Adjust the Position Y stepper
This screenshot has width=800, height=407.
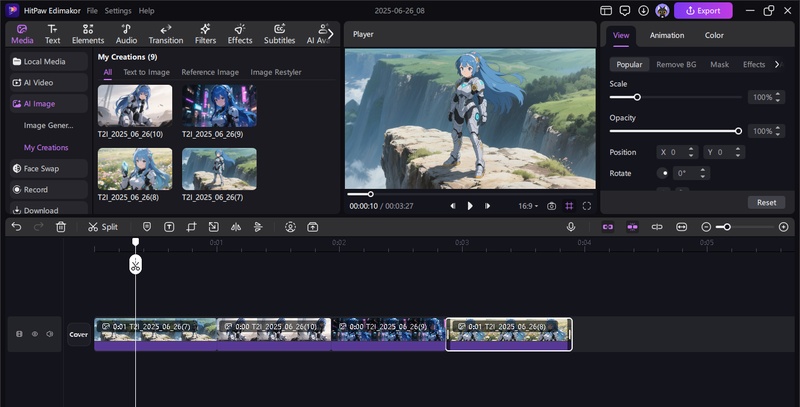738,152
